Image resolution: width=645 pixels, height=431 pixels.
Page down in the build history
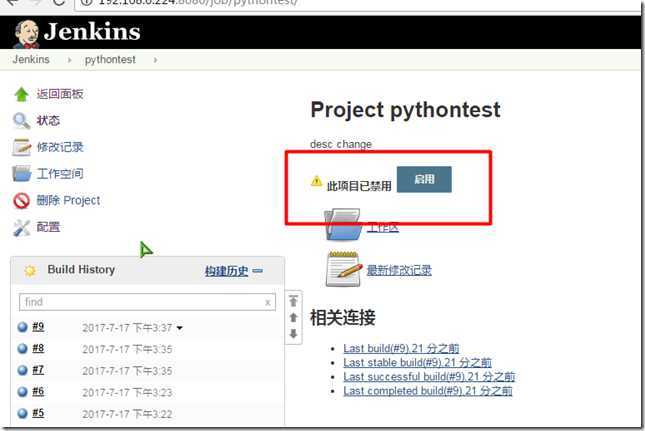point(293,334)
